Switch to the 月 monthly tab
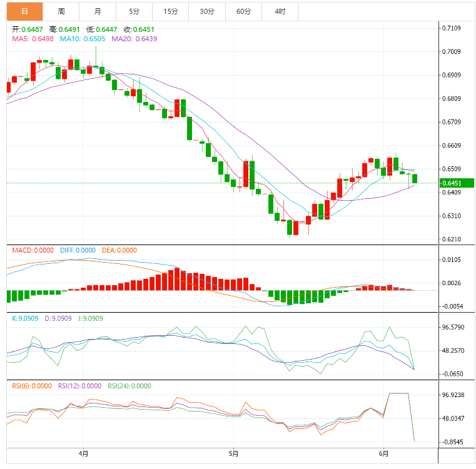Image resolution: width=476 pixels, height=469 pixels. 98,11
